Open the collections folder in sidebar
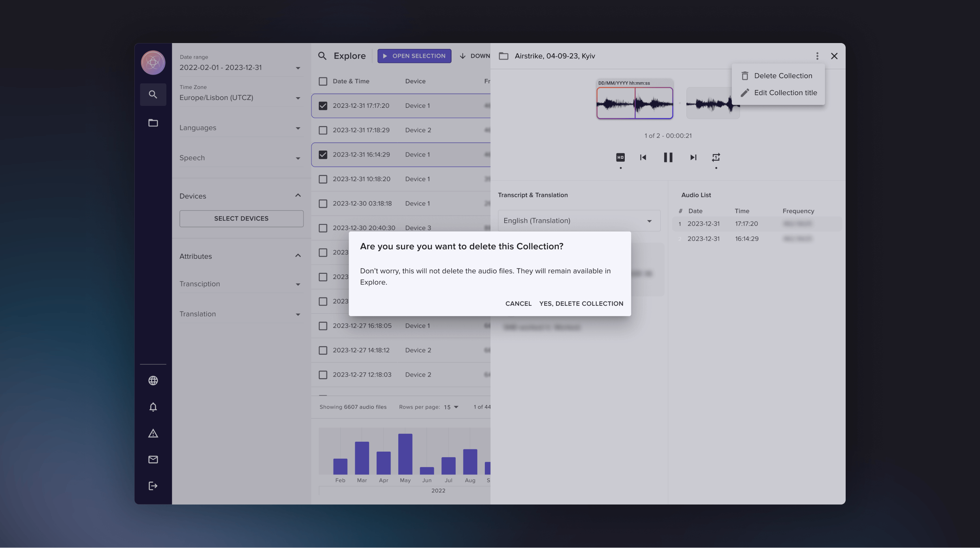Viewport: 980px width, 548px height. (x=153, y=123)
